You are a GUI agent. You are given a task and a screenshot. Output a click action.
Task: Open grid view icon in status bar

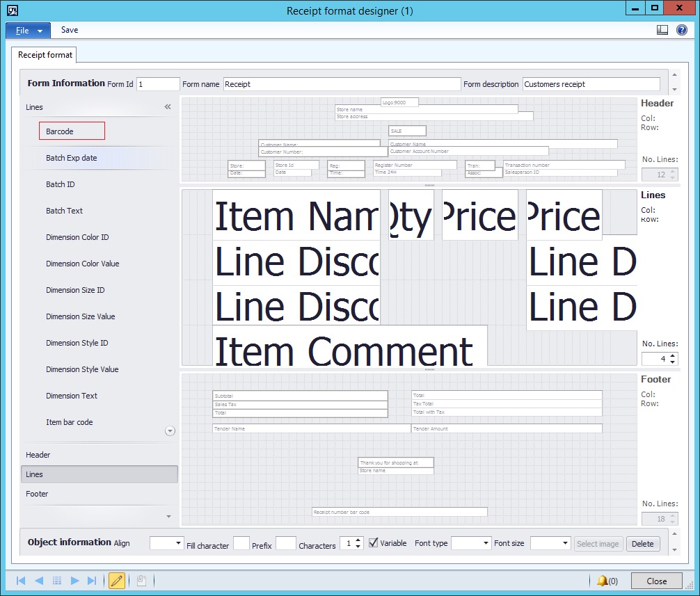pos(56,581)
